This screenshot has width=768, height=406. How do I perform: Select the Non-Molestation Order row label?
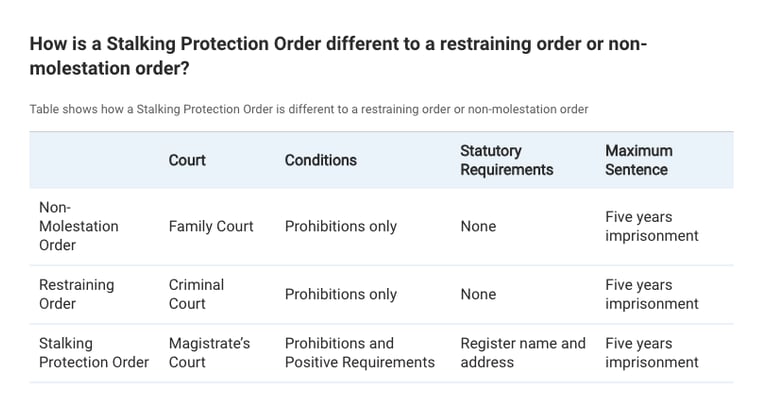click(78, 226)
